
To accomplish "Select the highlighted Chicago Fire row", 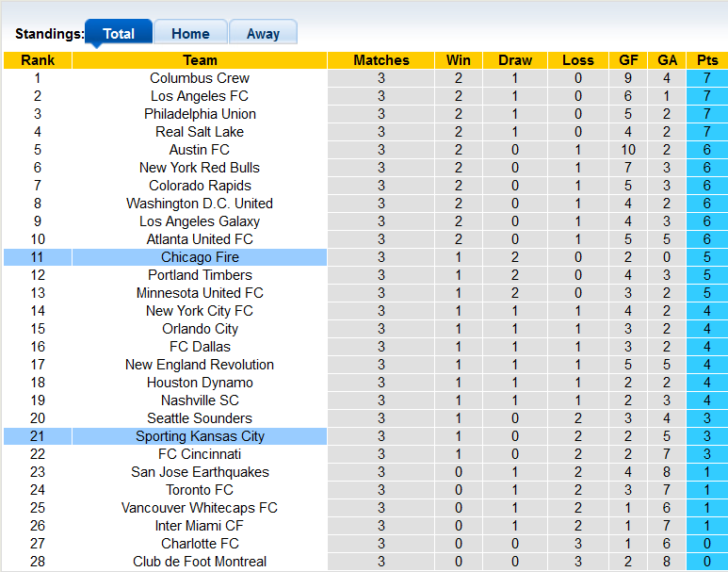I will [x=200, y=257].
